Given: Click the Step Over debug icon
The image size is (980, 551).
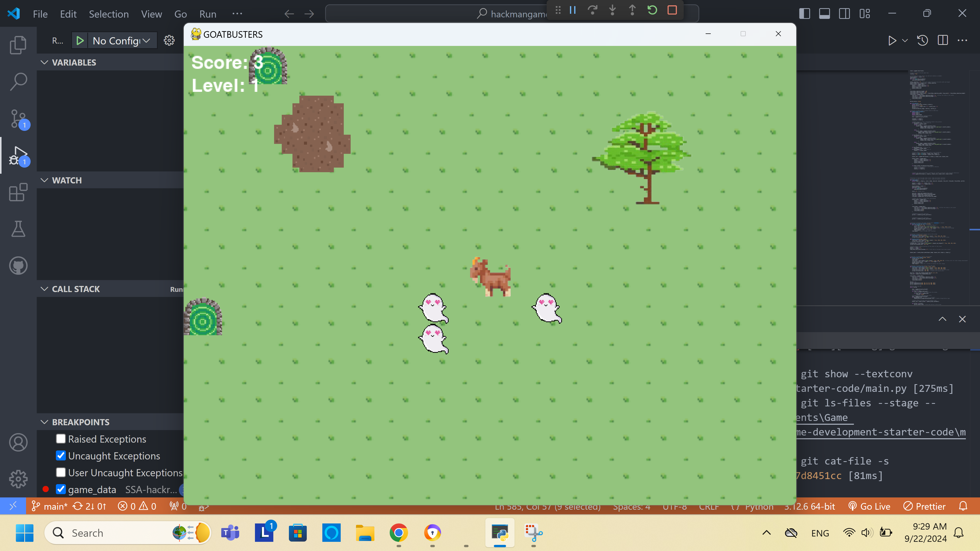Looking at the screenshot, I should click(592, 10).
